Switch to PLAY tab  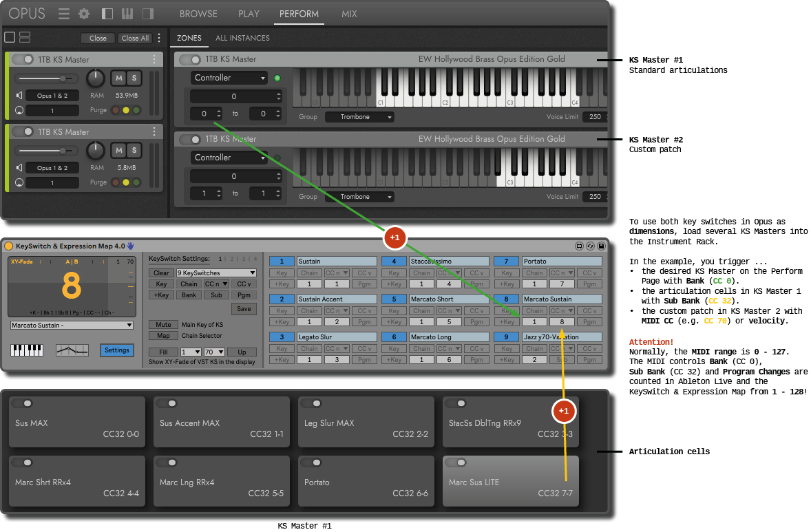click(x=249, y=14)
